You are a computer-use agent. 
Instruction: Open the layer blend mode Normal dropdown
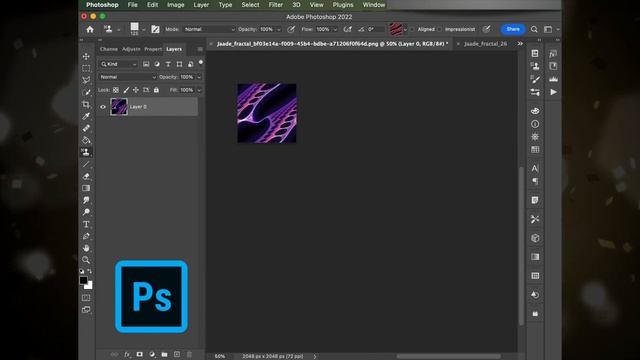point(127,77)
